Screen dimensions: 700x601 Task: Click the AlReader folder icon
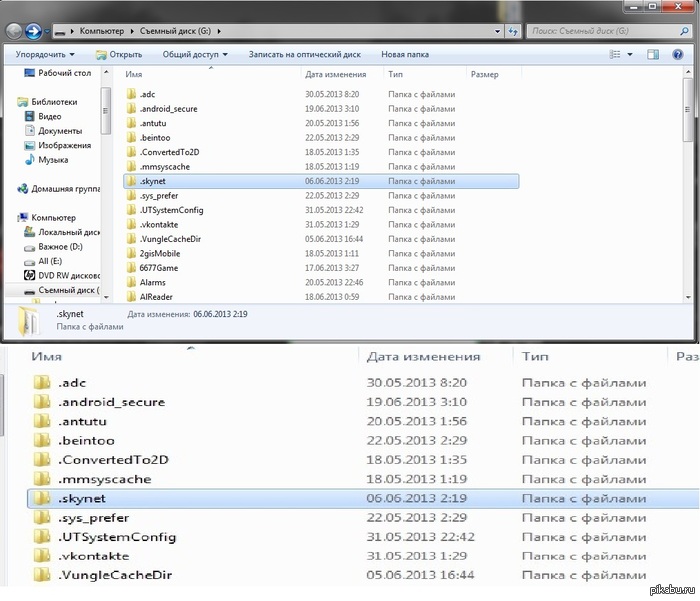[x=131, y=297]
